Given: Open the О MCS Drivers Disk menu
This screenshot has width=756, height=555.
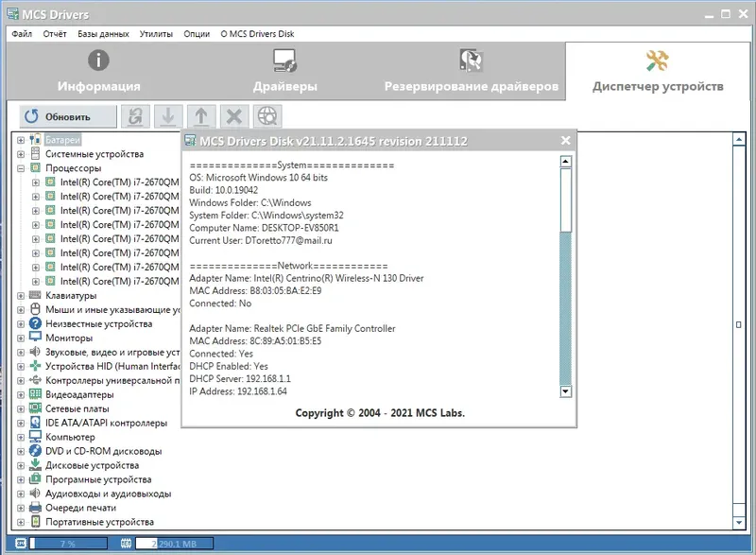Looking at the screenshot, I should point(257,34).
